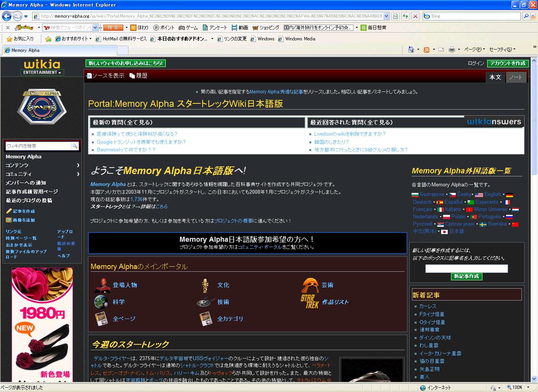Click the Bing search magnifier icon
The width and height of the screenshot is (538, 392).
526,16
